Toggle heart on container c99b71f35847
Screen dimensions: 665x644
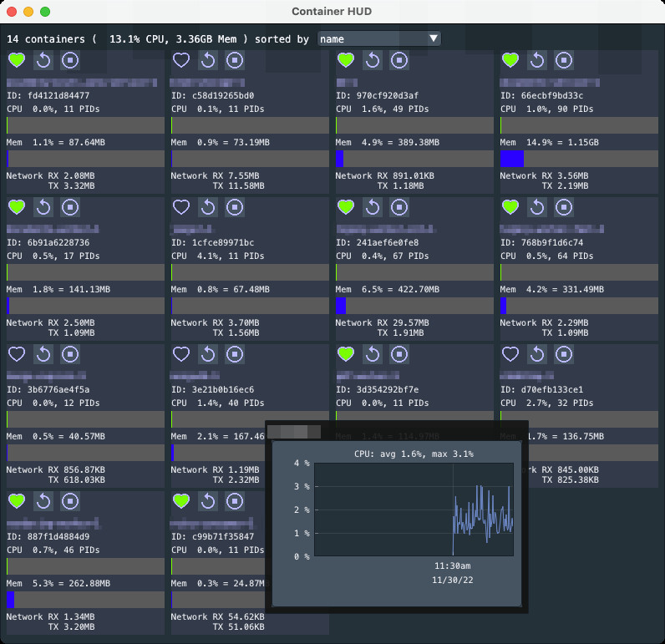tap(181, 501)
